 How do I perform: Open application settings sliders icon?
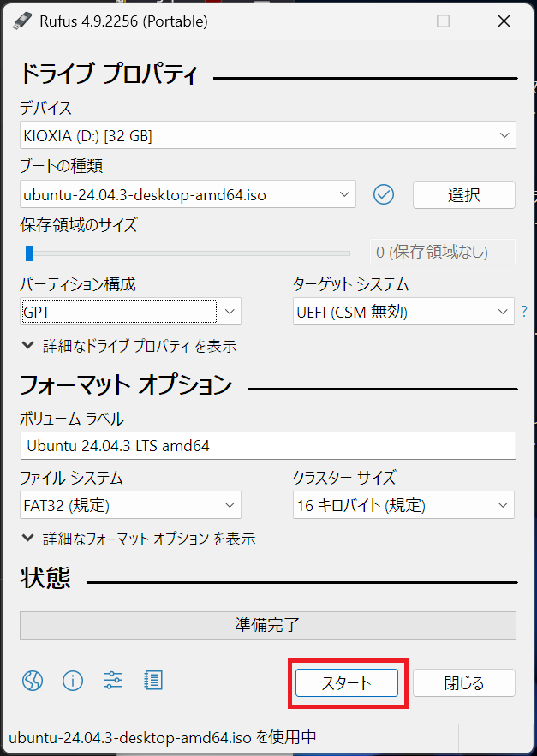(x=113, y=681)
